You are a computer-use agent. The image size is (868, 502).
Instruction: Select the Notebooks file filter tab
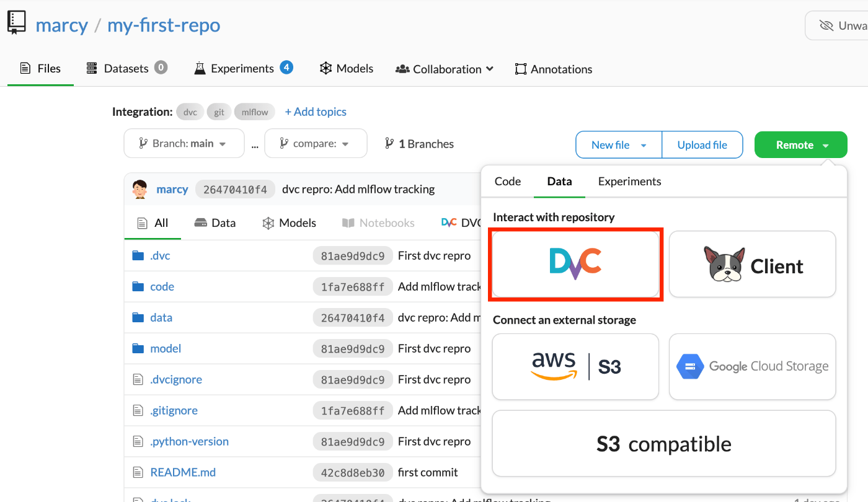378,222
